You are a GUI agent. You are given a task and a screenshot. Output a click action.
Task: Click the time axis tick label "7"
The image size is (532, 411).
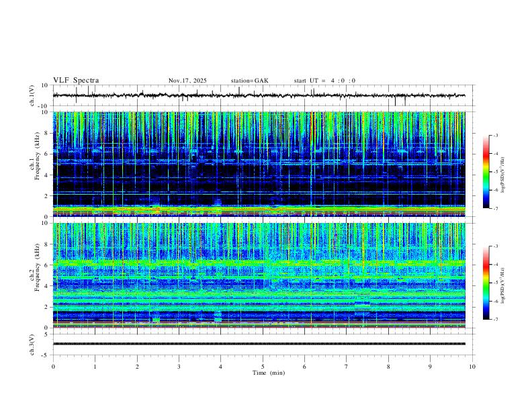tap(347, 367)
